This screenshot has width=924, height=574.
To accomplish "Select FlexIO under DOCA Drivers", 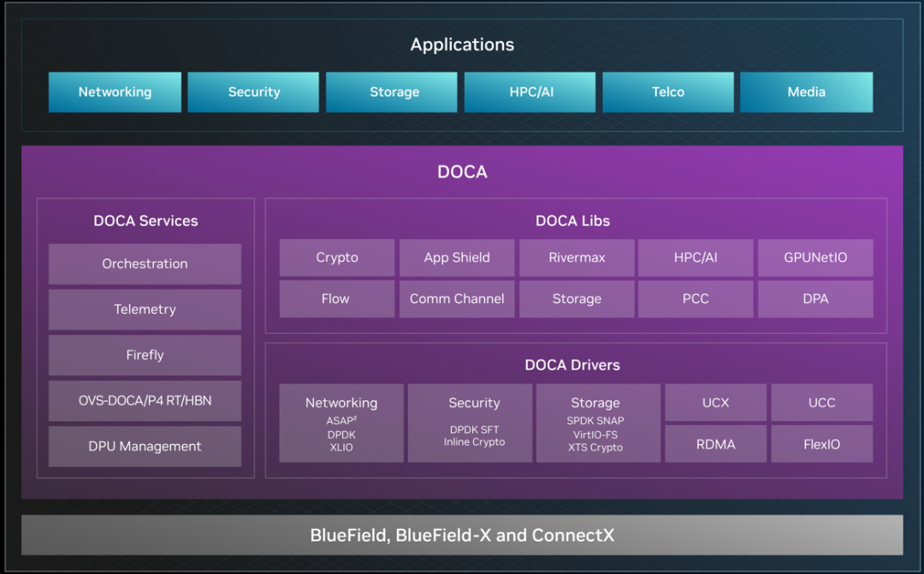I will tap(822, 443).
